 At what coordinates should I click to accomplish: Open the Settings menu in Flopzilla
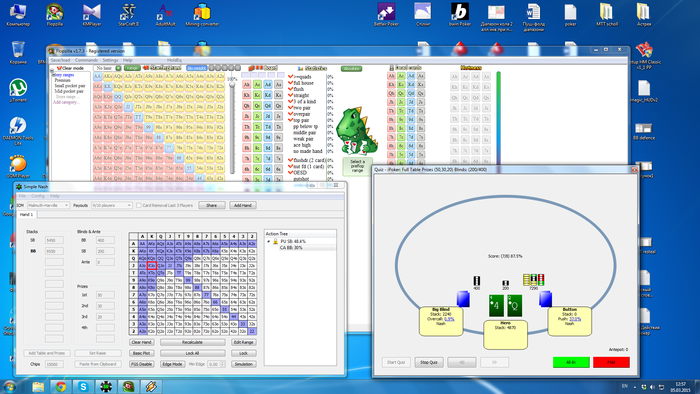[110, 60]
